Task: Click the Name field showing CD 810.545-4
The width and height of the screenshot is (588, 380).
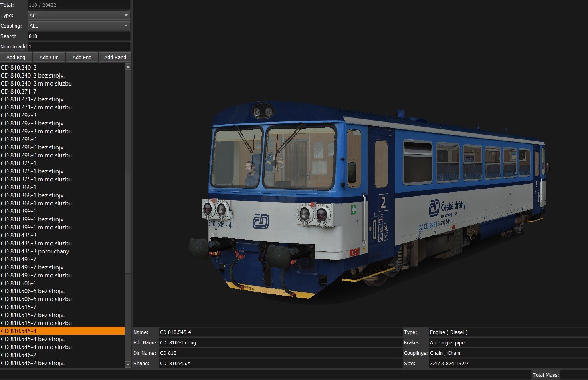Action: pos(281,332)
